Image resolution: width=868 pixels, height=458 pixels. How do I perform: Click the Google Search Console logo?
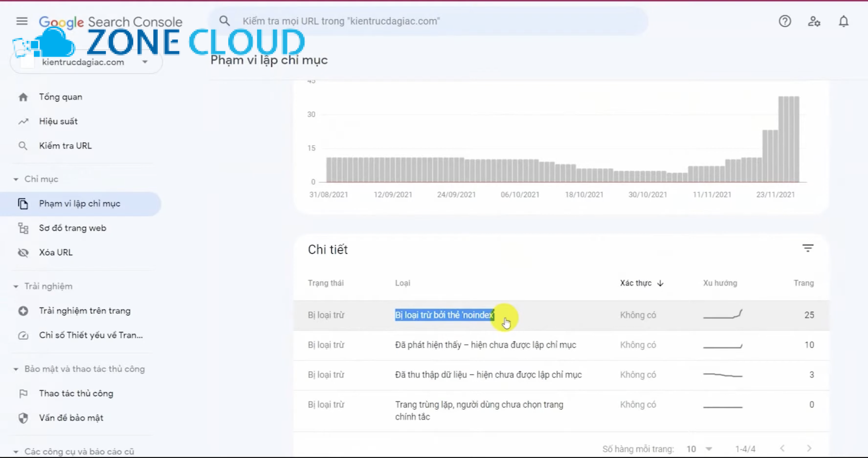tap(111, 22)
